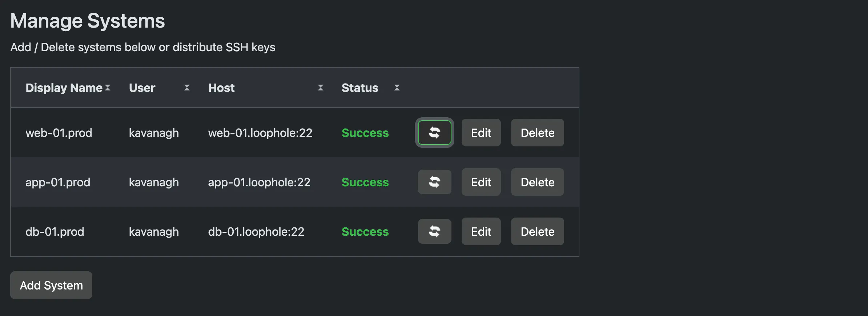Edit the app-01.prod system
The image size is (868, 316).
point(481,182)
